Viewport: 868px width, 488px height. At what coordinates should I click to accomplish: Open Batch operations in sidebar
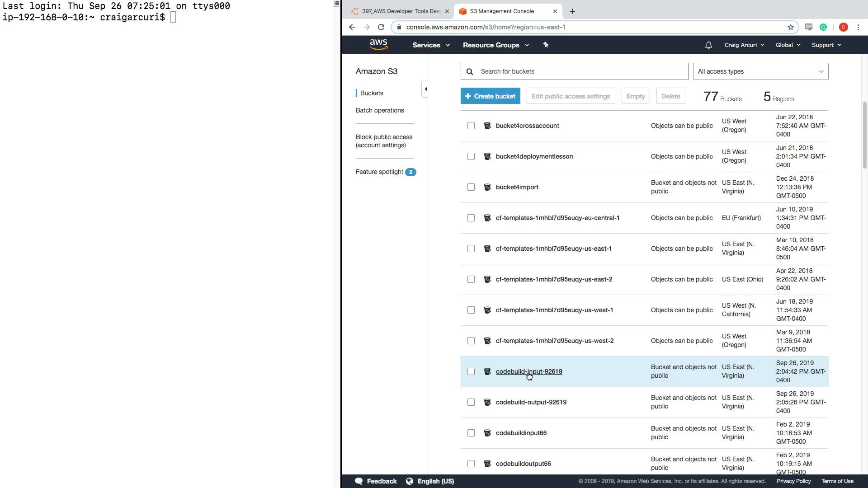coord(380,110)
